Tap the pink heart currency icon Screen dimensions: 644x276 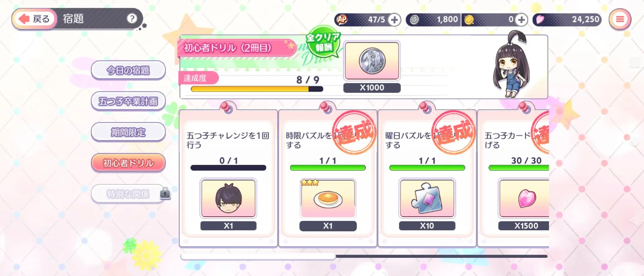(540, 19)
